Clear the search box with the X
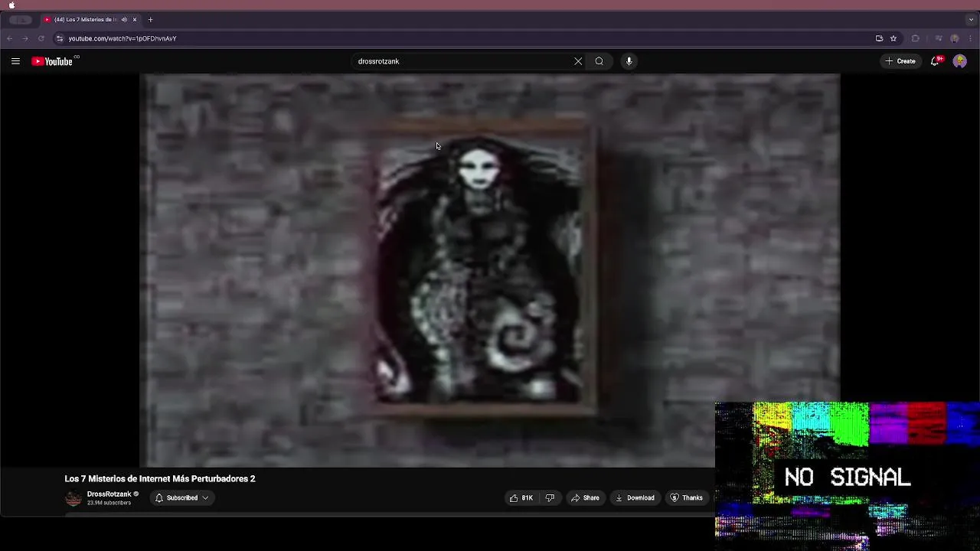The height and width of the screenshot is (551, 980). click(578, 61)
